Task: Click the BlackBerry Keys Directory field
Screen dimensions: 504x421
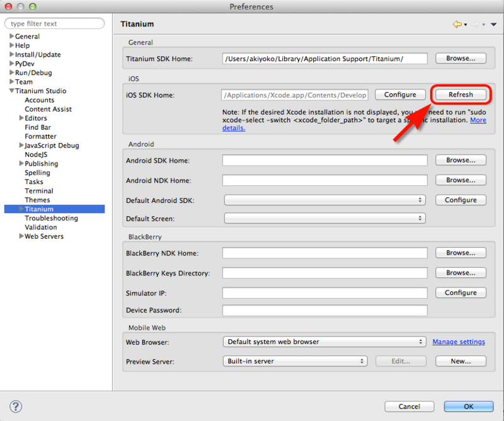Action: click(x=324, y=273)
